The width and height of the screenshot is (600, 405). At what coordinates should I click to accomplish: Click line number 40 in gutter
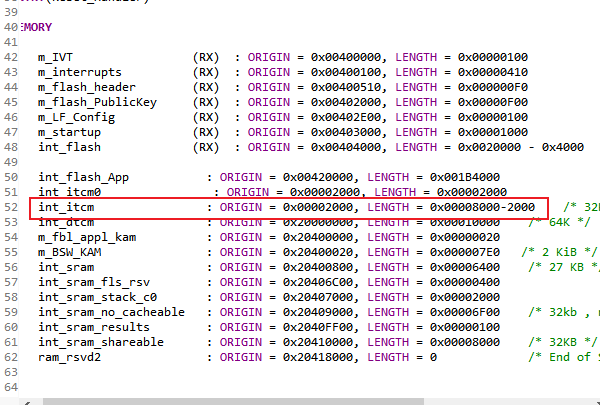pyautogui.click(x=11, y=28)
